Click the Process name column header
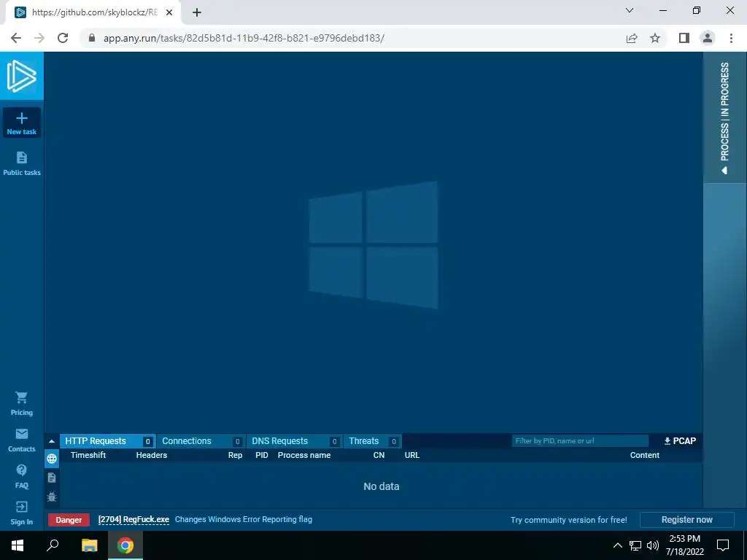 304,455
